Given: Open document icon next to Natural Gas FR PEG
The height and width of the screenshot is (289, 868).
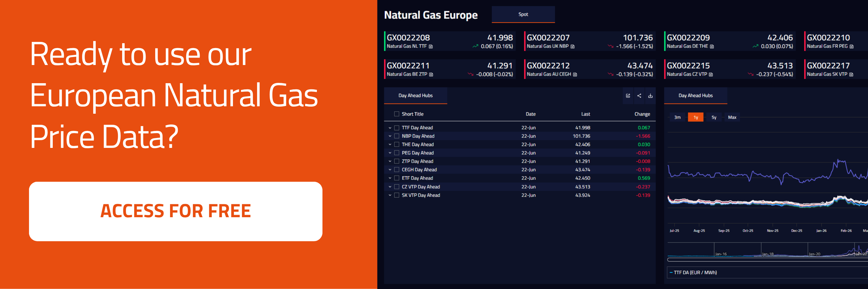Looking at the screenshot, I should coord(851,47).
